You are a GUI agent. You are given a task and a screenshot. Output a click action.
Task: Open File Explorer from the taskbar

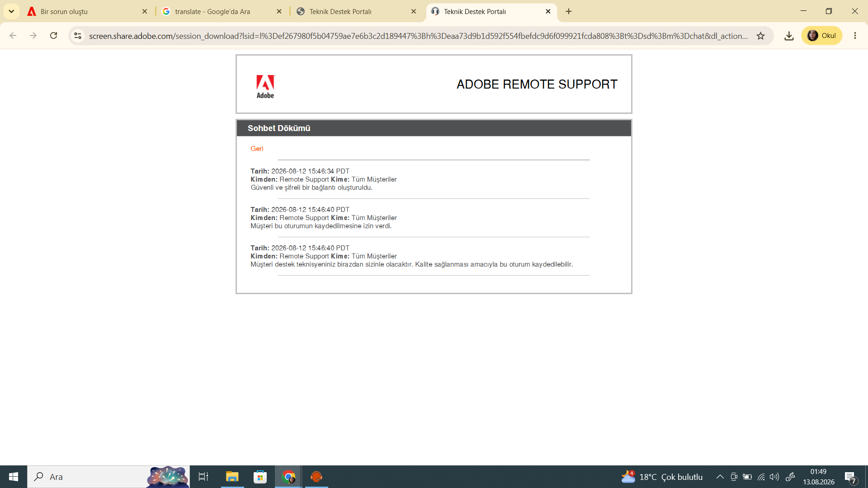232,477
